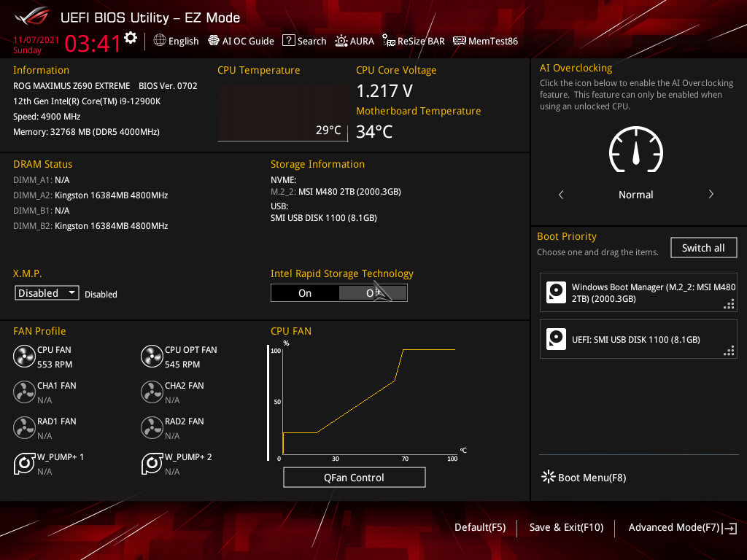Click the settings gear beside the clock
The height and width of the screenshot is (560, 747).
click(131, 38)
